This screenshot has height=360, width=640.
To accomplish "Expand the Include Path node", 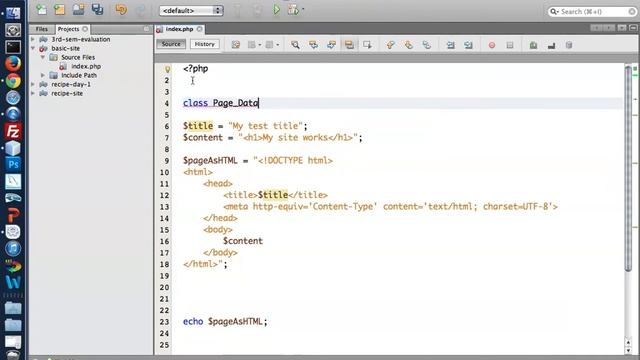I will (x=43, y=75).
